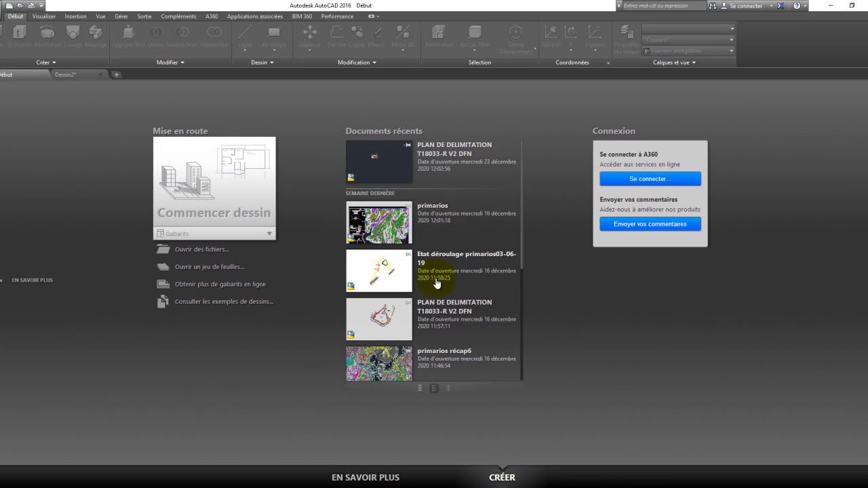The height and width of the screenshot is (488, 868).
Task: Click Envoyer vos commentaires button
Action: 650,224
